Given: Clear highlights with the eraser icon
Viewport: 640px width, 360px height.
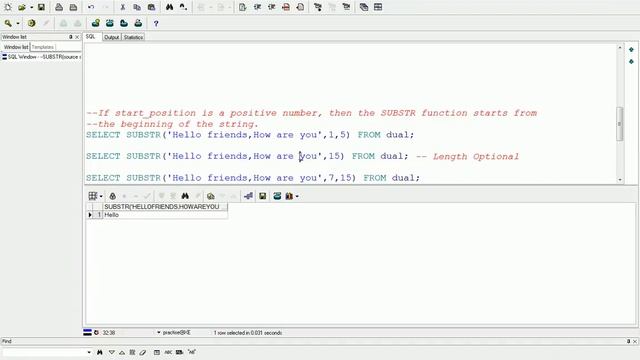Looking at the screenshot, I should tap(142, 352).
